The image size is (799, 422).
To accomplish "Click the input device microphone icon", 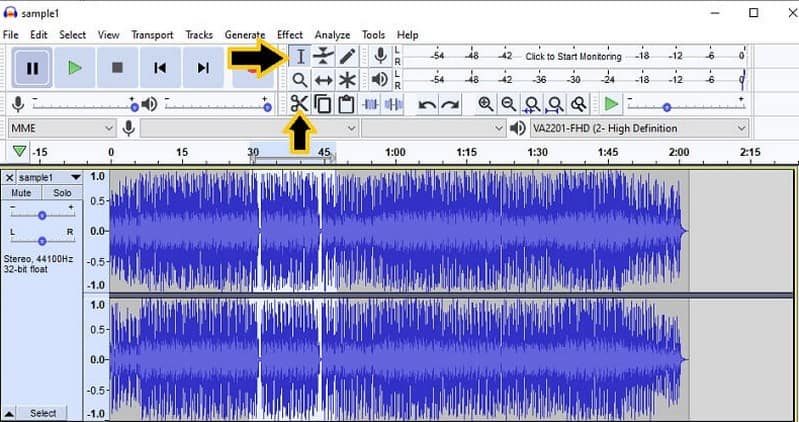I will (129, 128).
